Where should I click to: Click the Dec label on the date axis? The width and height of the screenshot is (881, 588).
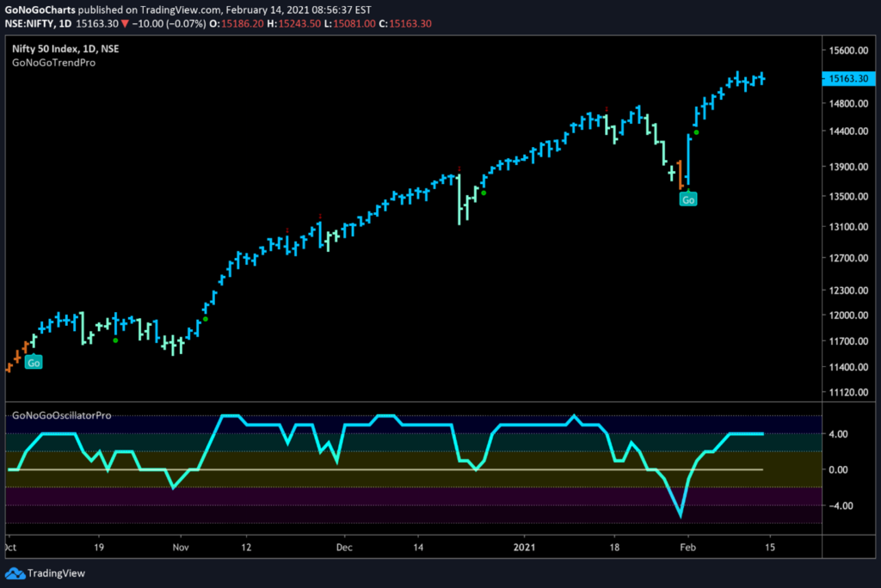pyautogui.click(x=344, y=548)
